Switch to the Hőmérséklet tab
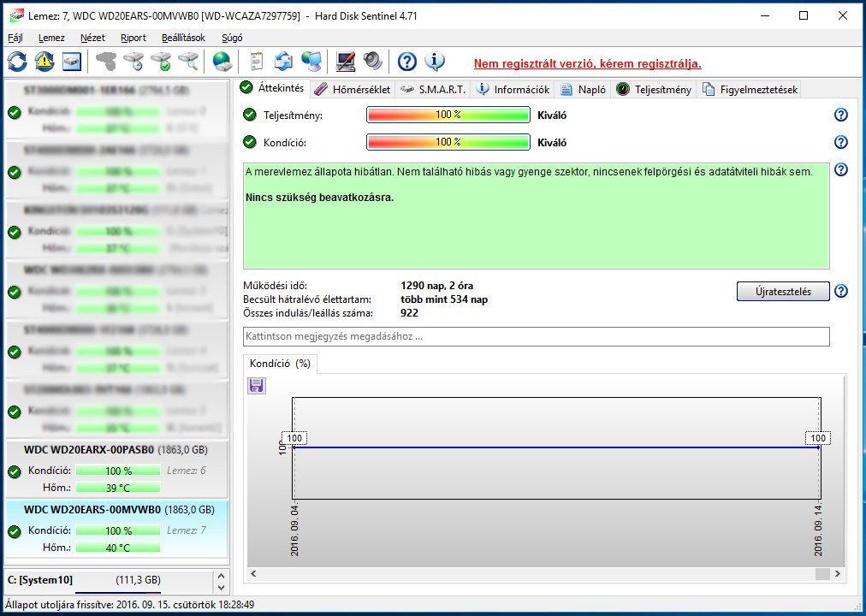Image resolution: width=866 pixels, height=616 pixels. [x=353, y=90]
